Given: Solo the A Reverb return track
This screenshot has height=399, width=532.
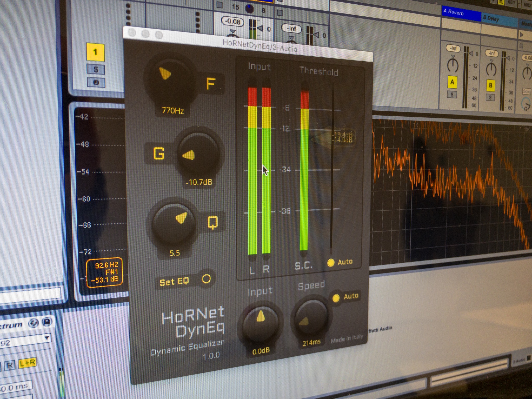Looking at the screenshot, I should point(452,94).
